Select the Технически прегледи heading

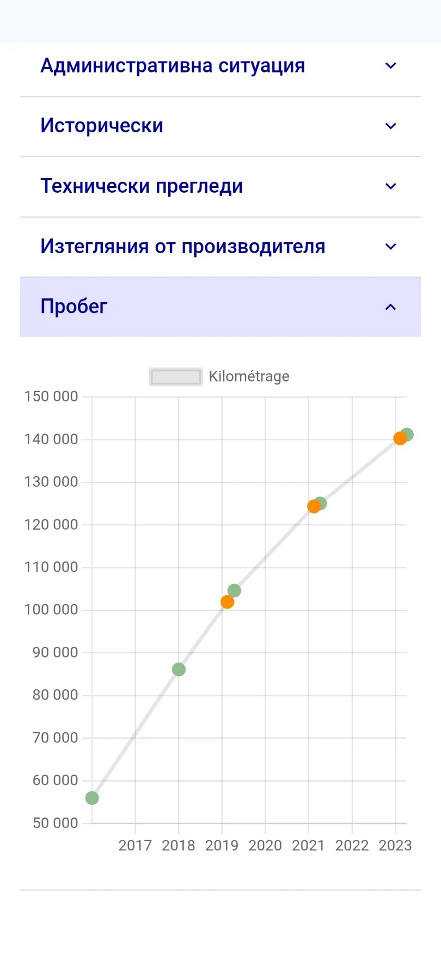point(142,186)
